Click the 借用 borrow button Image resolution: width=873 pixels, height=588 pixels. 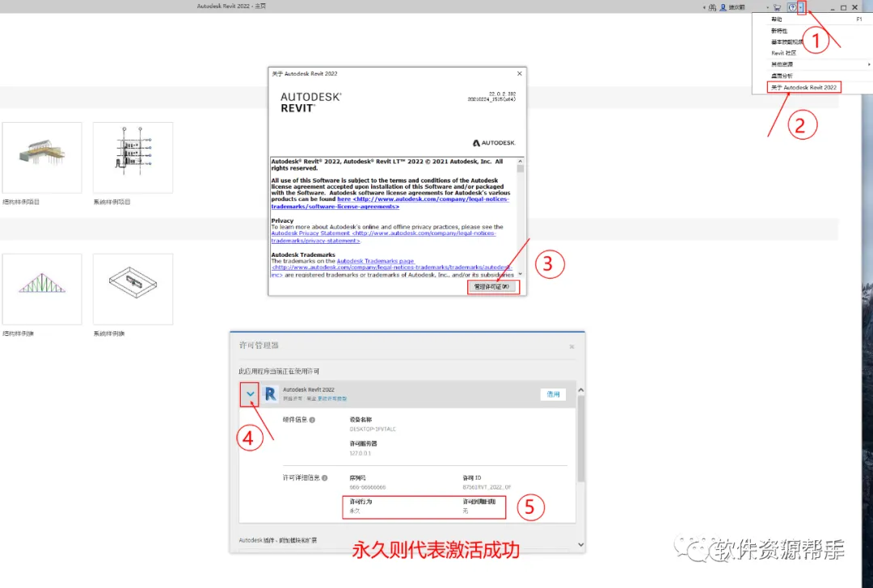point(553,394)
